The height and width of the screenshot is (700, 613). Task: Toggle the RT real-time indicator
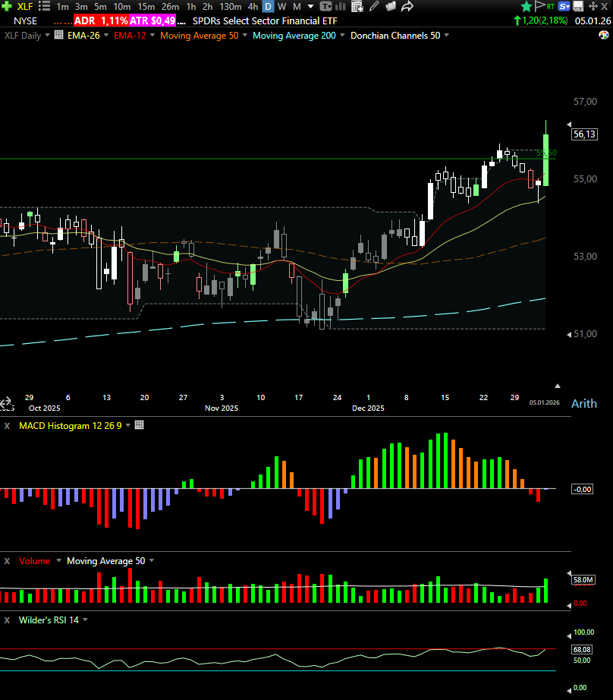pyautogui.click(x=551, y=6)
